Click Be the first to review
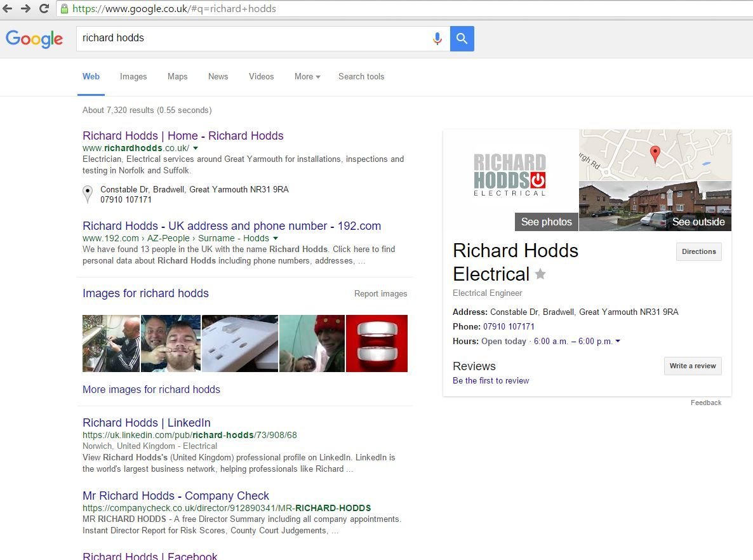 point(491,380)
